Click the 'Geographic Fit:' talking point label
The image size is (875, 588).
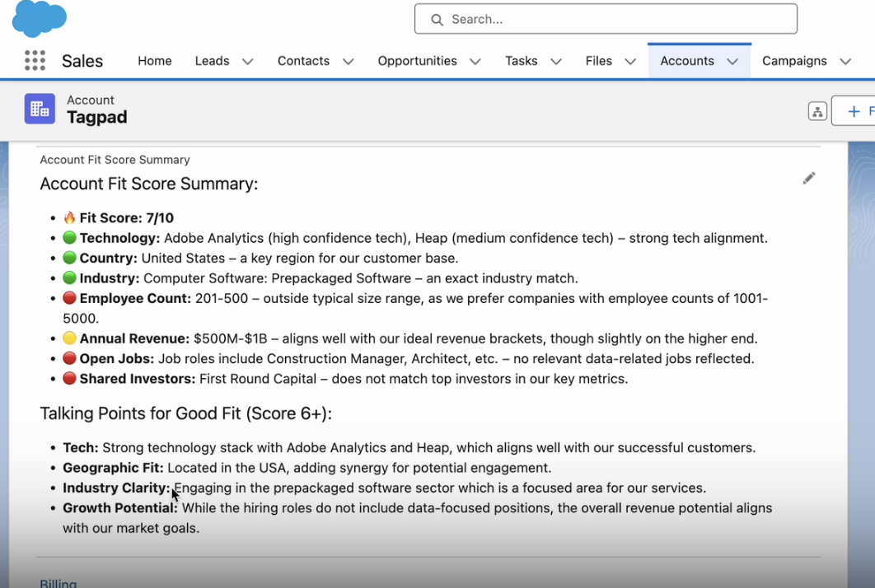click(113, 468)
